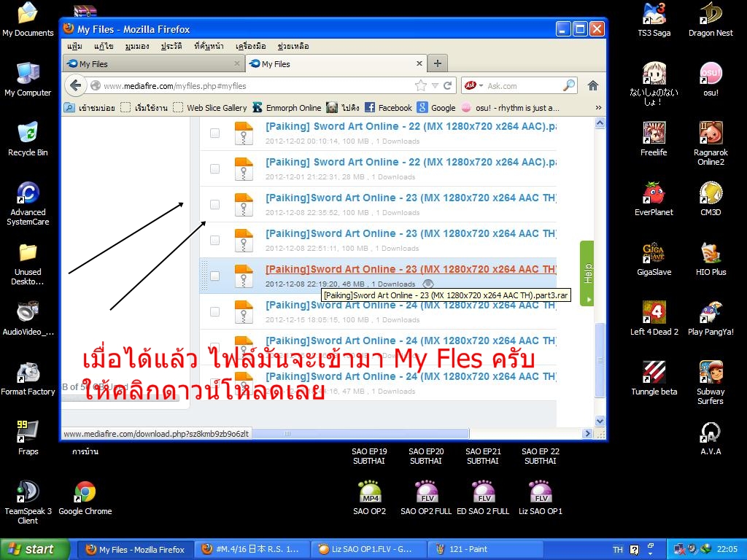Viewport: 747px width, 560px height.
Task: Open Liz SAO OP1 FLV file
Action: [541, 498]
